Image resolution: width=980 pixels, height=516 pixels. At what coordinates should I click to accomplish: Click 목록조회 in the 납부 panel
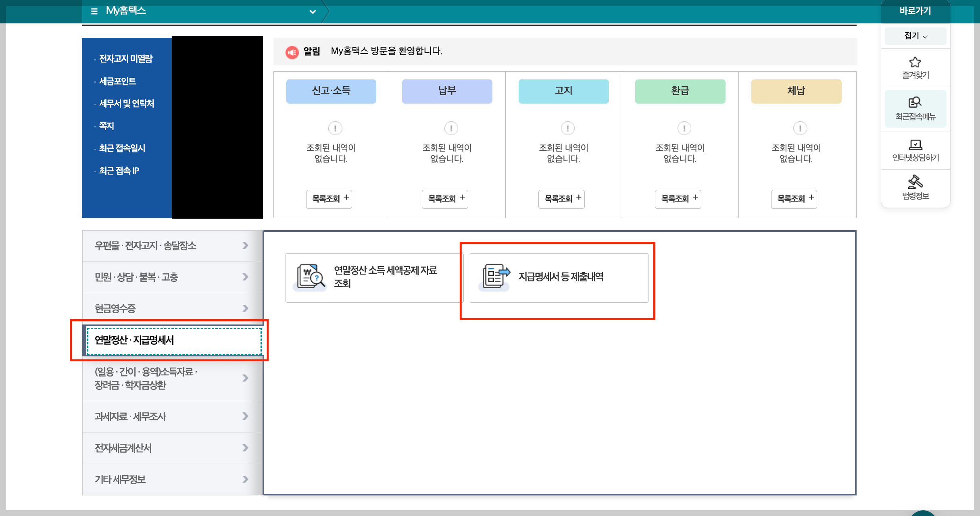[445, 199]
